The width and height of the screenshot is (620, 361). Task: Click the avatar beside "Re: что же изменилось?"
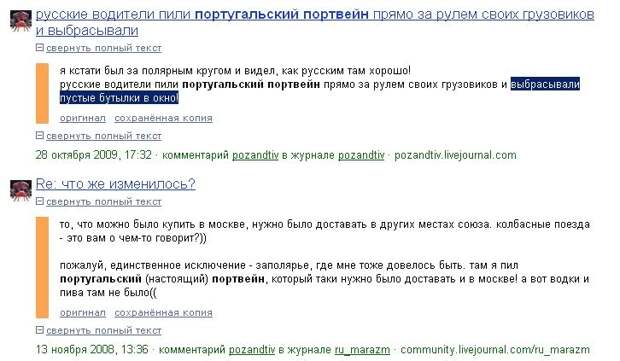[x=21, y=190]
